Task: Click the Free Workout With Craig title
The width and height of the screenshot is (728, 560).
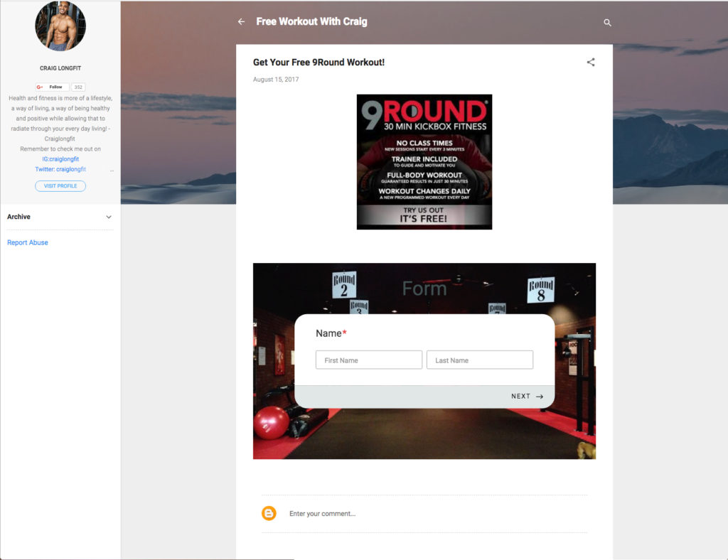Action: tap(311, 22)
